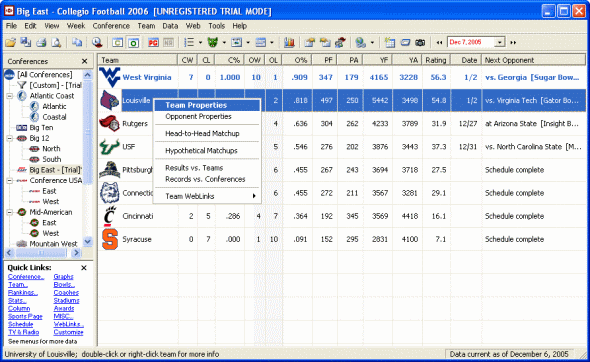Click the clock with red base toolbar icon
The image size is (590, 362).
click(x=97, y=43)
